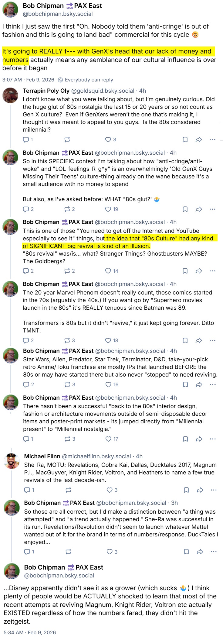The image size is (223, 644).
Task: Open @goldsquid.bsky.social profile link
Action: click(103, 91)
